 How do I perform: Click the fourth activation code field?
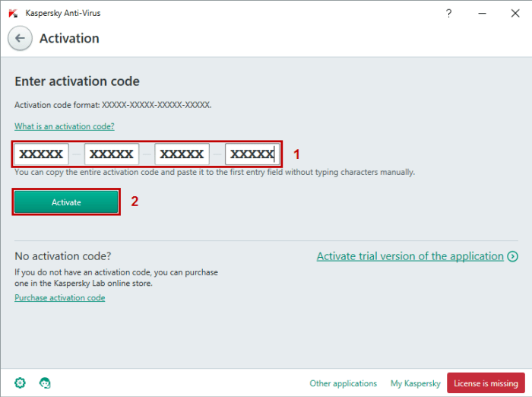tap(252, 154)
